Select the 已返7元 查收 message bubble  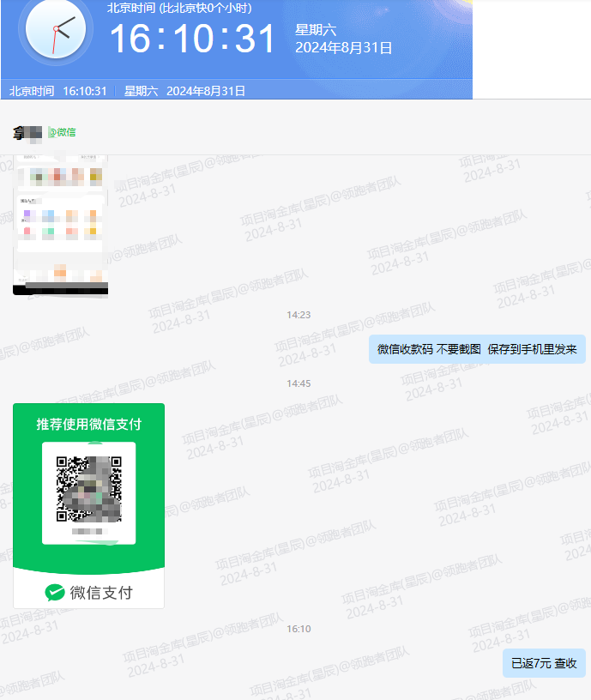coord(544,663)
